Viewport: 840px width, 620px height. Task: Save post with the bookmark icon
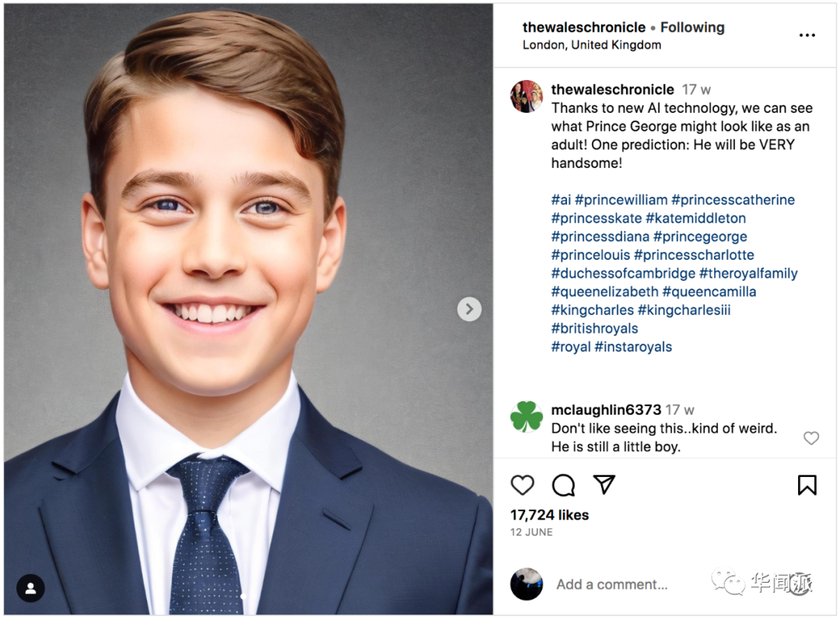tap(807, 485)
